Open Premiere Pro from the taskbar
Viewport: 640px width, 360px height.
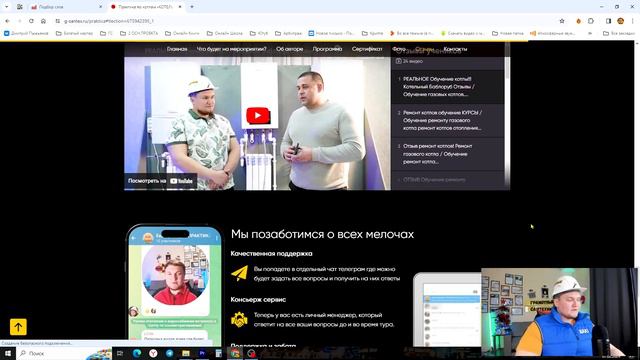click(x=202, y=353)
